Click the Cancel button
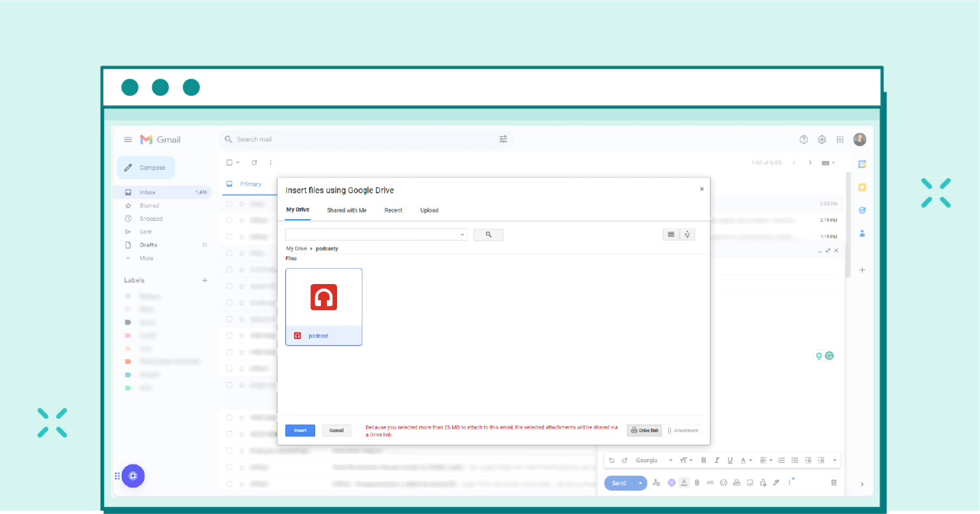 [x=336, y=430]
